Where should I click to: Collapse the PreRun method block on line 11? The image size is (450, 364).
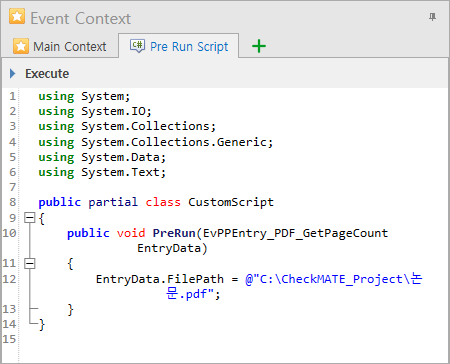pos(30,264)
